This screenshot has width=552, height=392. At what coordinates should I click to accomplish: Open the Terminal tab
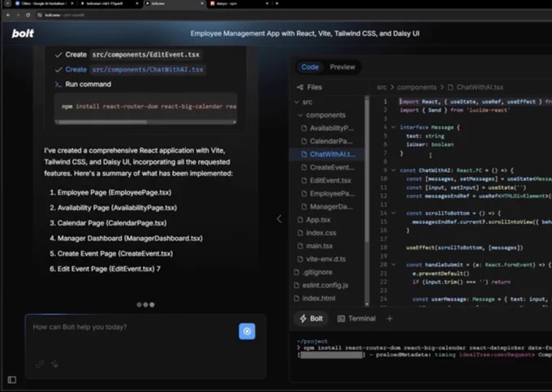coord(356,318)
